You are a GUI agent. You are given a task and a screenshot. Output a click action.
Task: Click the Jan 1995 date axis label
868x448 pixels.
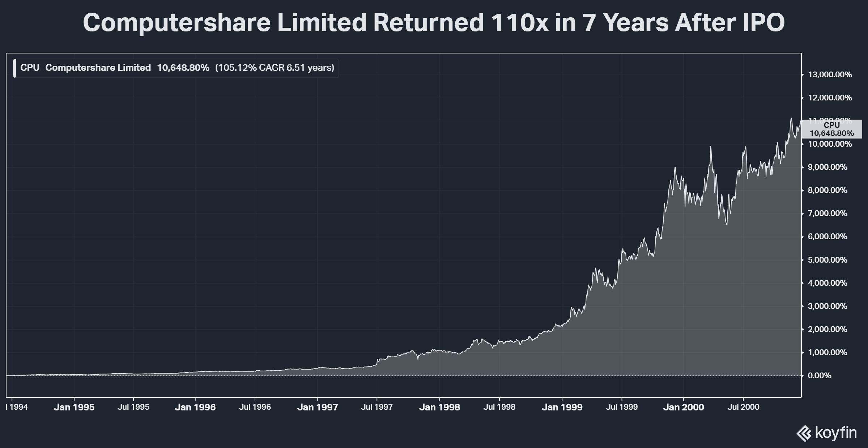click(74, 407)
